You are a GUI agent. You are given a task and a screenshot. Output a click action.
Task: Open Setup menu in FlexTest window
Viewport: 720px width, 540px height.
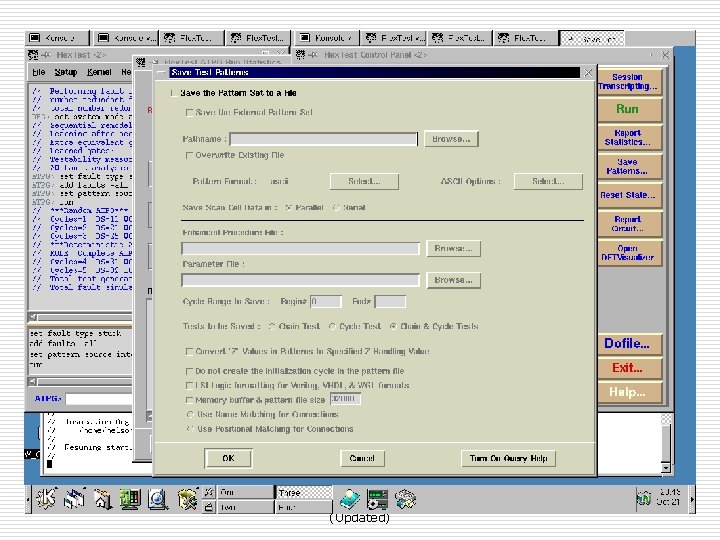[x=66, y=72]
